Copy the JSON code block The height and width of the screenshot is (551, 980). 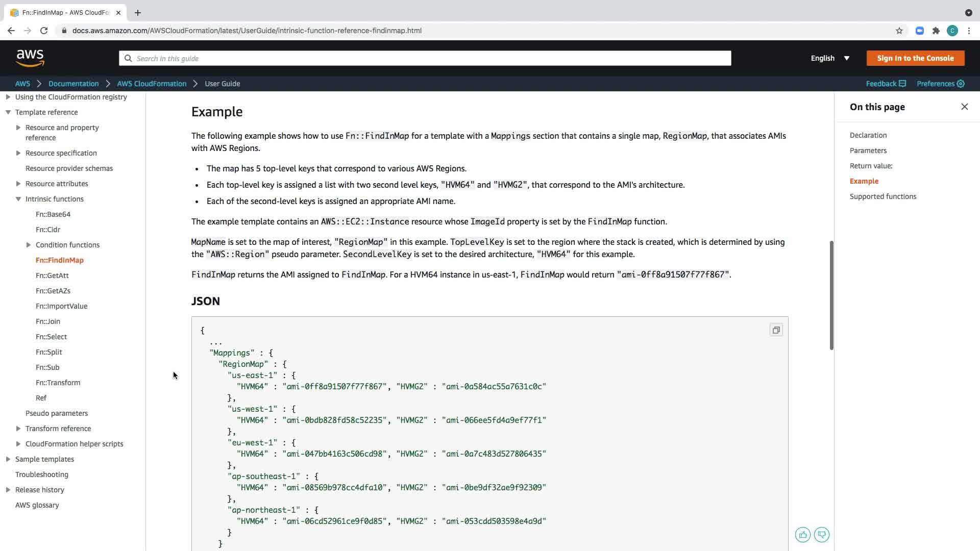[776, 330]
